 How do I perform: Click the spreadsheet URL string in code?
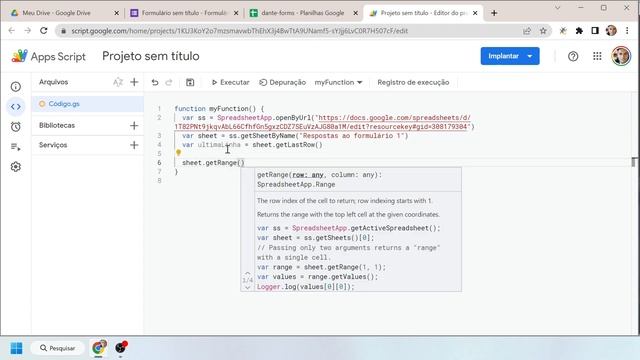[x=322, y=122]
